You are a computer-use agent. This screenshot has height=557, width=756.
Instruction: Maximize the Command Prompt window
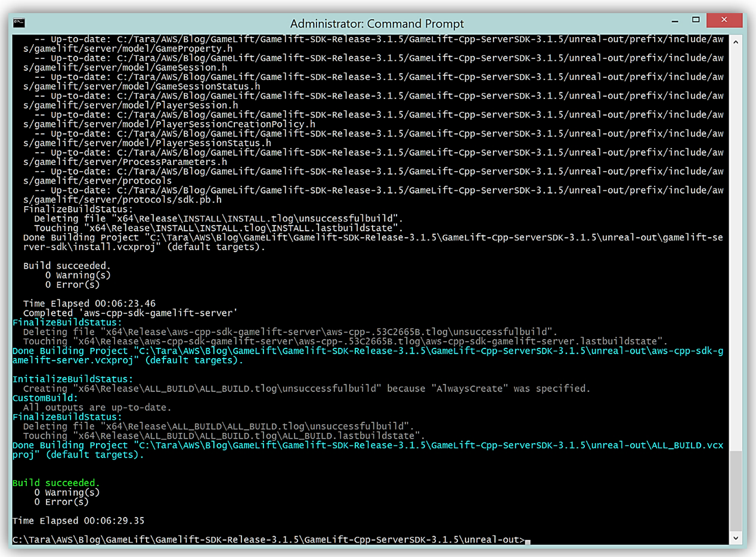pos(696,21)
